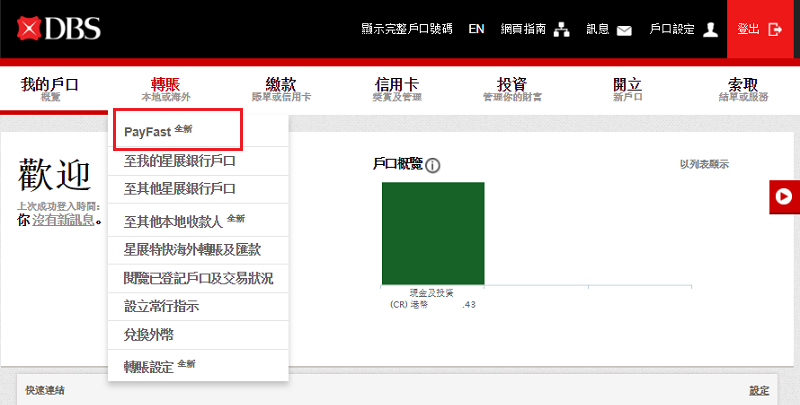Click the red play button on right edge
Screen dimensions: 800x405
pyautogui.click(x=783, y=197)
